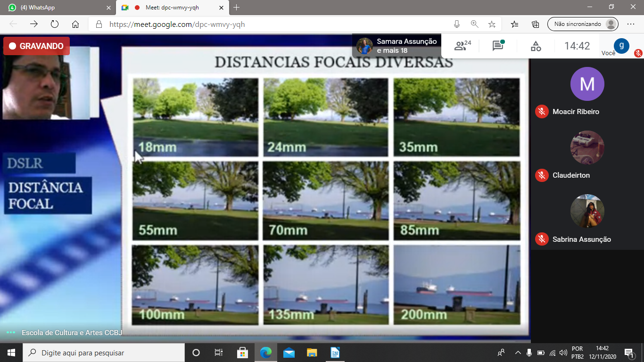The height and width of the screenshot is (362, 644).
Task: Click the favorites star in the address bar
Action: pyautogui.click(x=492, y=24)
